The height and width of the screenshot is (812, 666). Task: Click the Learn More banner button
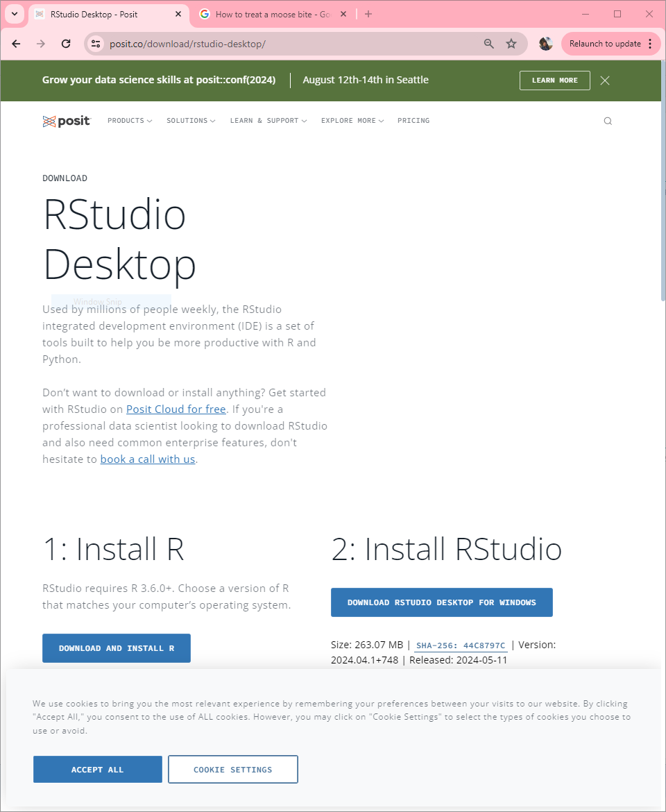point(555,81)
